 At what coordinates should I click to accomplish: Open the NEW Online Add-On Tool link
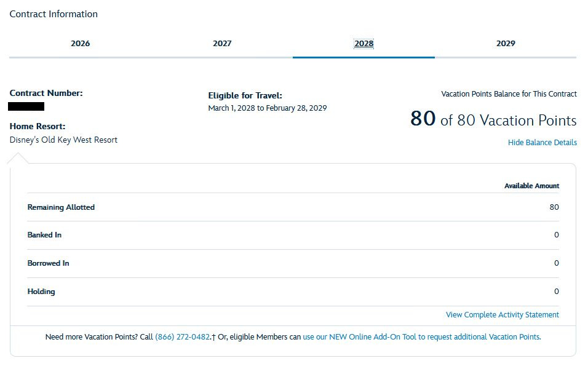[421, 336]
